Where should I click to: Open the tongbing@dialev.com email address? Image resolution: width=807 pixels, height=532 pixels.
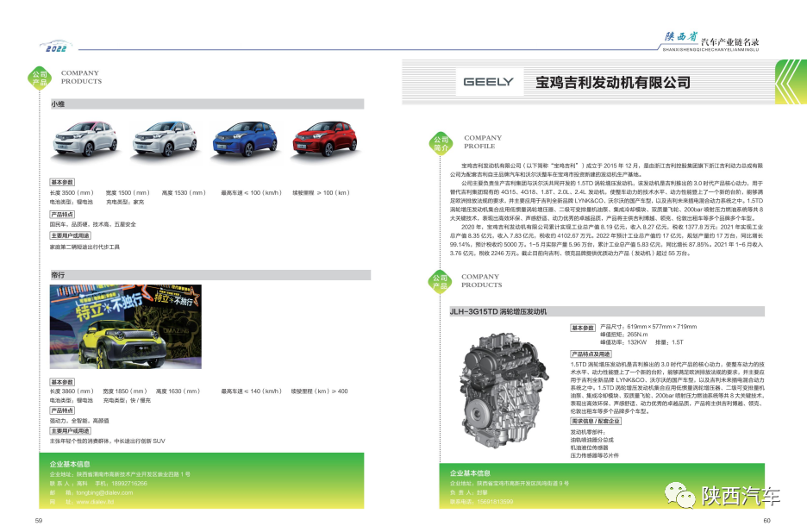pos(104,493)
